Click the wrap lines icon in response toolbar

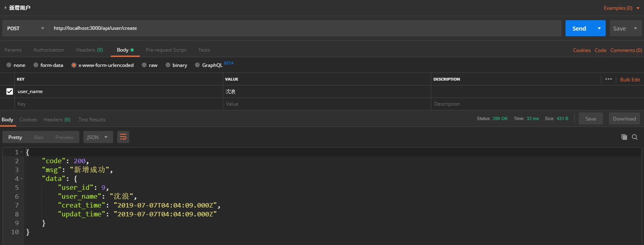tap(123, 137)
